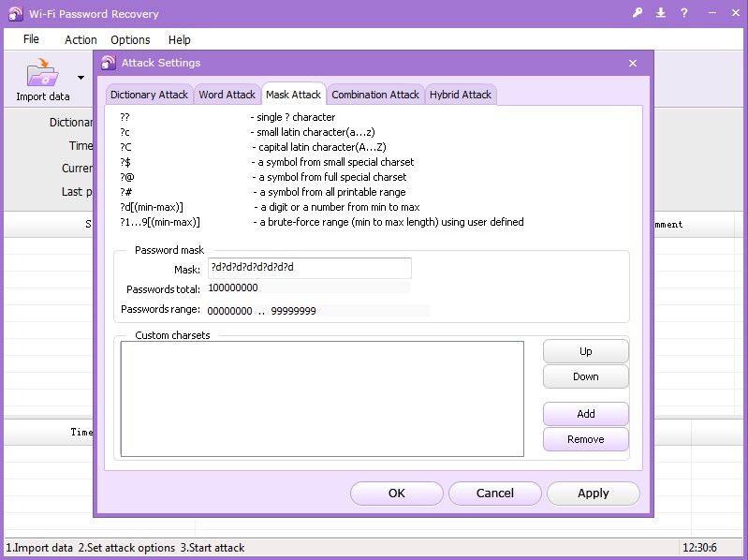Confirm settings with OK button
Viewport: 748px width, 560px height.
[x=396, y=494]
